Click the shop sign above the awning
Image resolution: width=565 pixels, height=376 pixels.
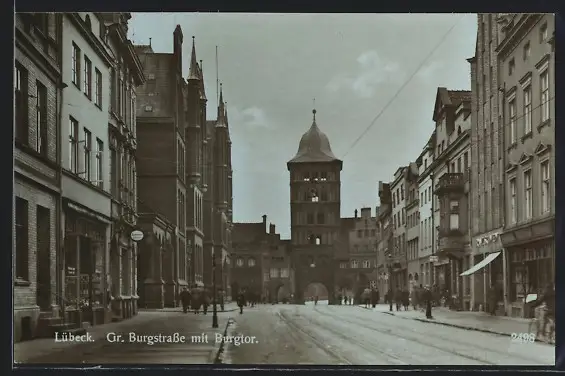coord(487,240)
